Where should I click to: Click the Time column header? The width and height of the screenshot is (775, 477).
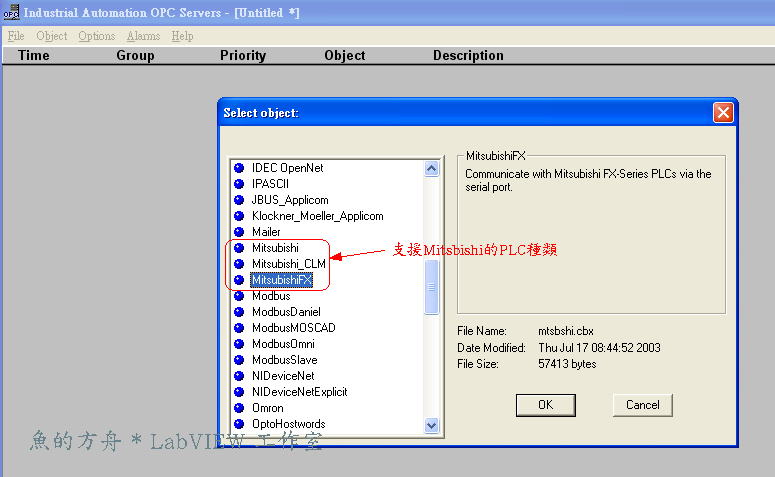34,55
